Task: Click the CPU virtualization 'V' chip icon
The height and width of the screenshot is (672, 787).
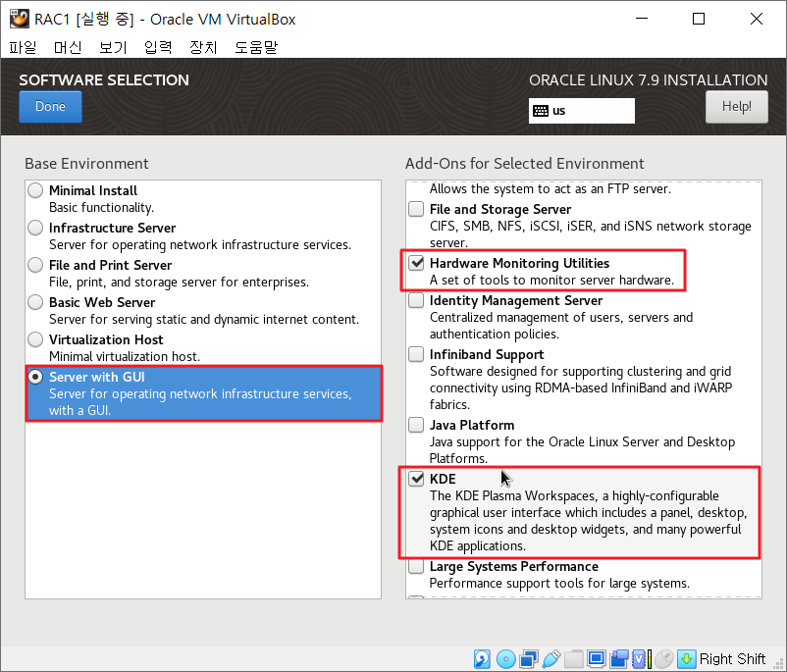Action: (x=641, y=659)
